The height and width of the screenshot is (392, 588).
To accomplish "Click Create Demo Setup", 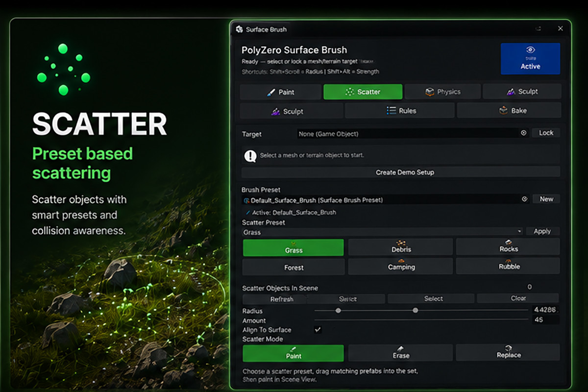I will 401,172.
